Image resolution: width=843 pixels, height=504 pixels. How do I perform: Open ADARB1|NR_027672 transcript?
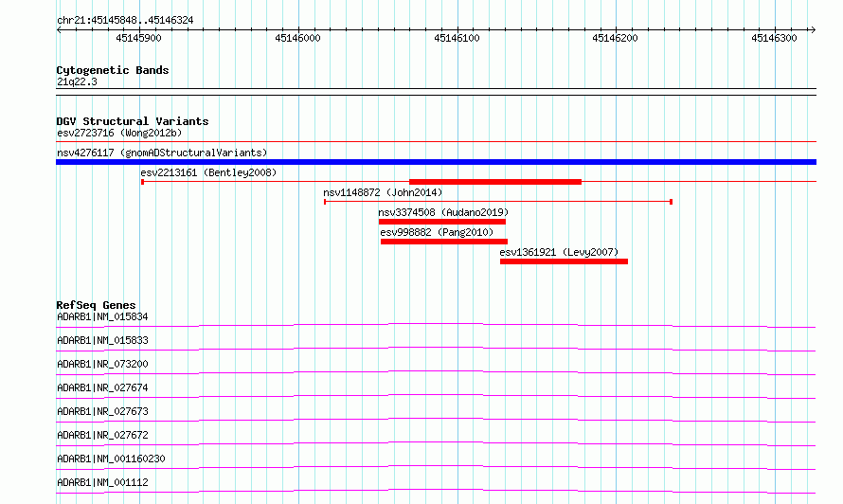(x=102, y=435)
